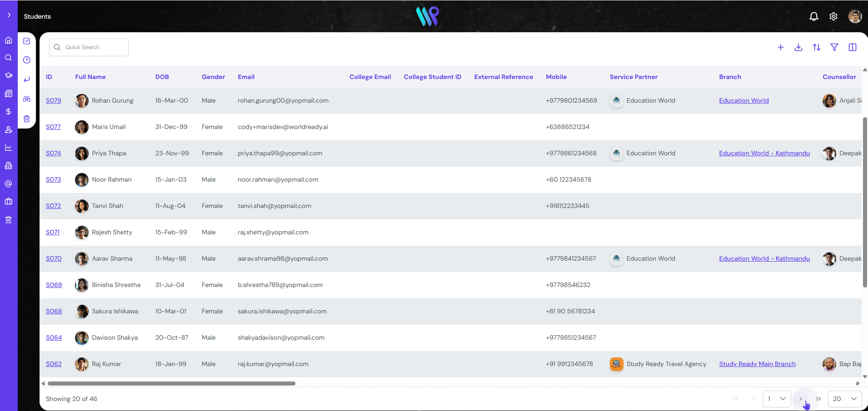Viewport: 868px width, 411px height.
Task: Open the rows-per-page dropdown showing 20
Action: (844, 399)
